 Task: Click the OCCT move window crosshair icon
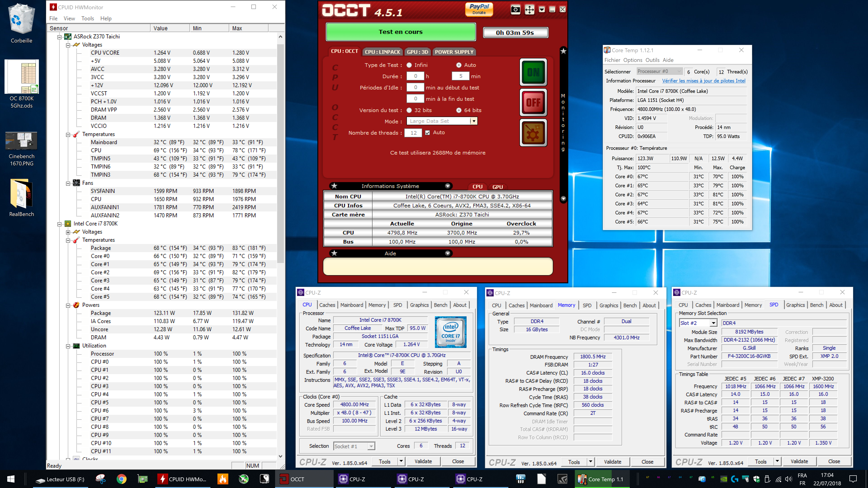point(529,9)
